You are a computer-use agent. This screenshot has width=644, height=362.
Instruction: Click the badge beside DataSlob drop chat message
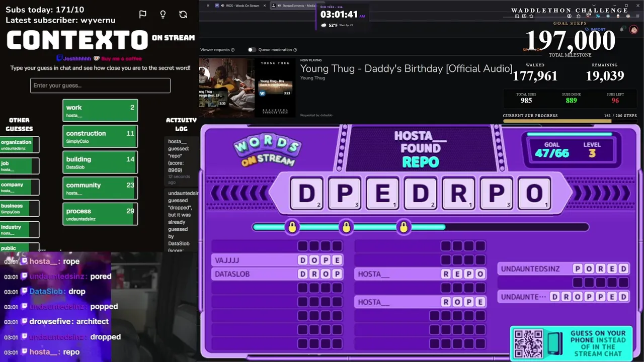[x=24, y=292]
